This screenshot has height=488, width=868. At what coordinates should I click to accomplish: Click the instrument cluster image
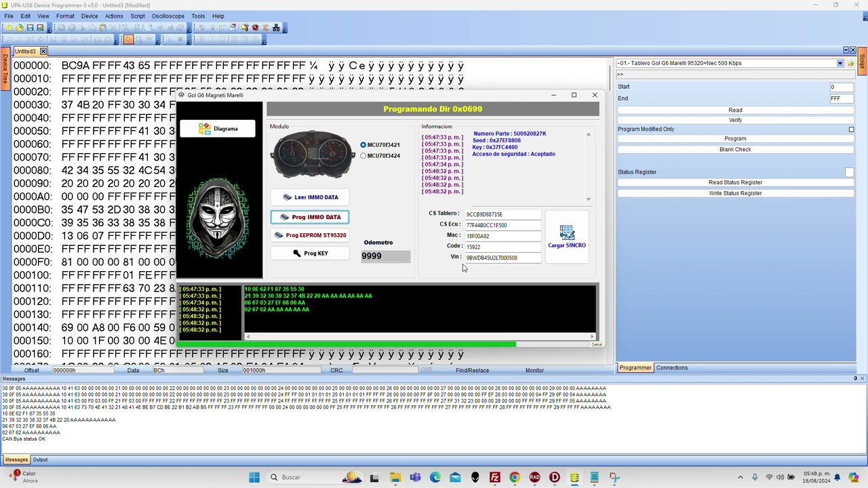(313, 155)
